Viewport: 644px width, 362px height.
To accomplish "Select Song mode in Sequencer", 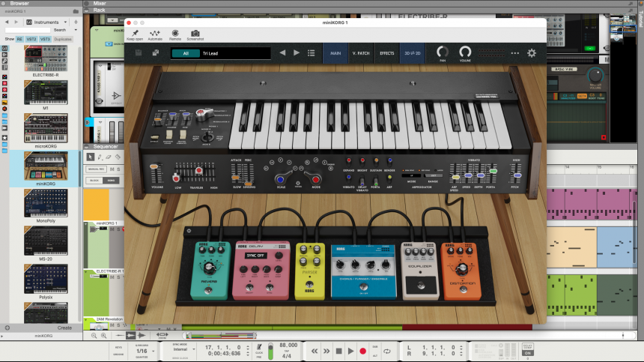I will (x=111, y=181).
